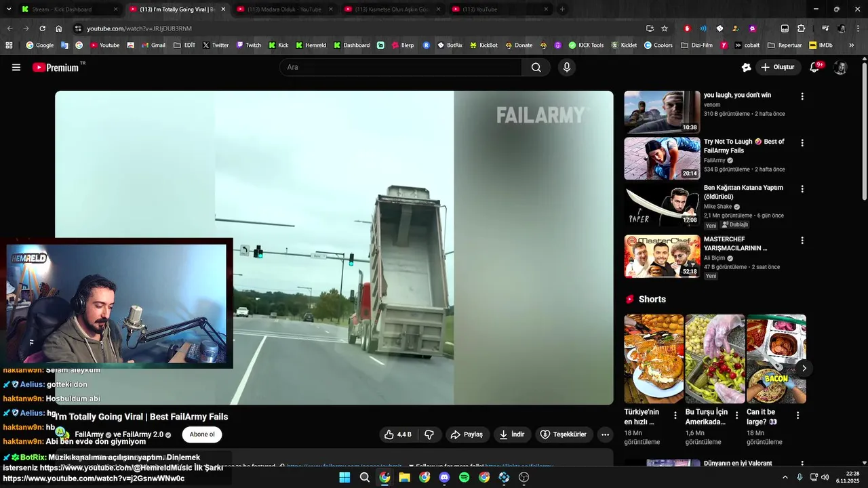Open File Explorer from the taskbar

(405, 477)
